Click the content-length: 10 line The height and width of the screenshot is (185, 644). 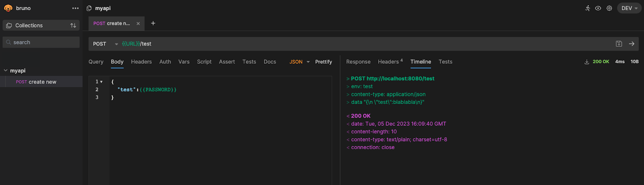coord(372,131)
